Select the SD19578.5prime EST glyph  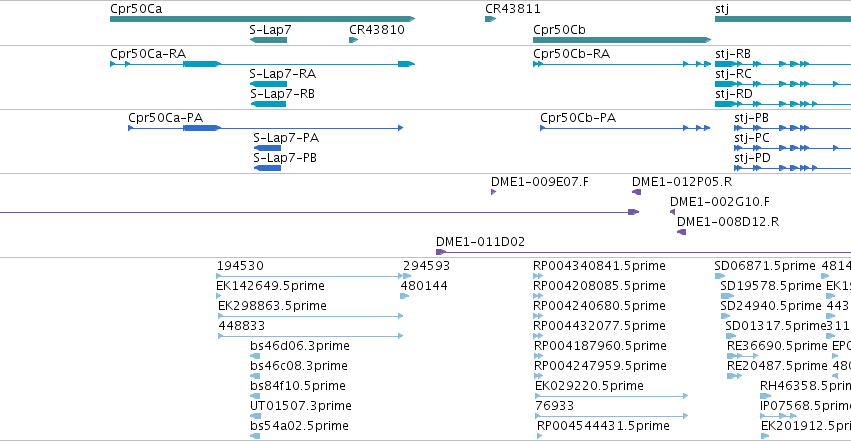click(727, 296)
